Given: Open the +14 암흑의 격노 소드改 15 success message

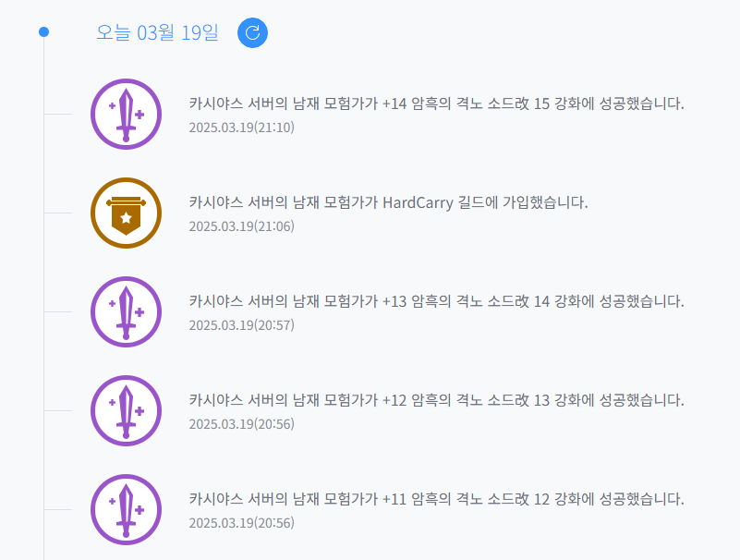Looking at the screenshot, I should click(x=437, y=103).
